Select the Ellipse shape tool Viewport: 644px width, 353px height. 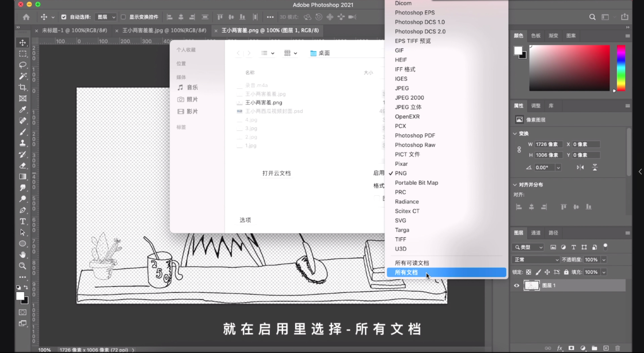[23, 244]
